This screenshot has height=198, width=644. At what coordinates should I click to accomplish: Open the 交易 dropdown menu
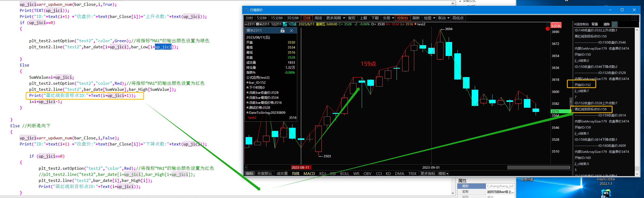coord(388,18)
